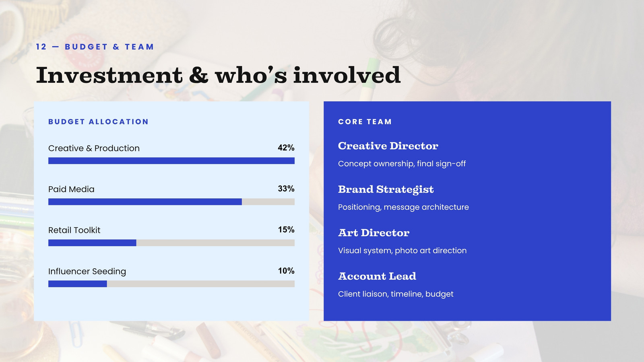Screen dimensions: 644x362
Task: Select the Art Director role heading
Action: tap(374, 232)
